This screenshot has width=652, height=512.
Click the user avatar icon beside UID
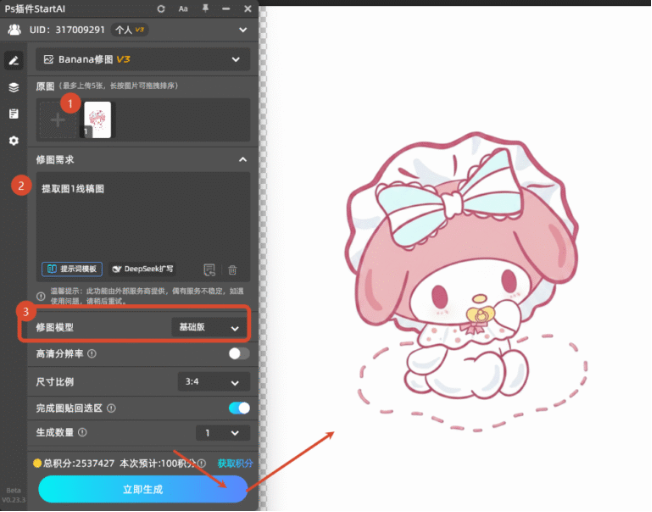14,30
